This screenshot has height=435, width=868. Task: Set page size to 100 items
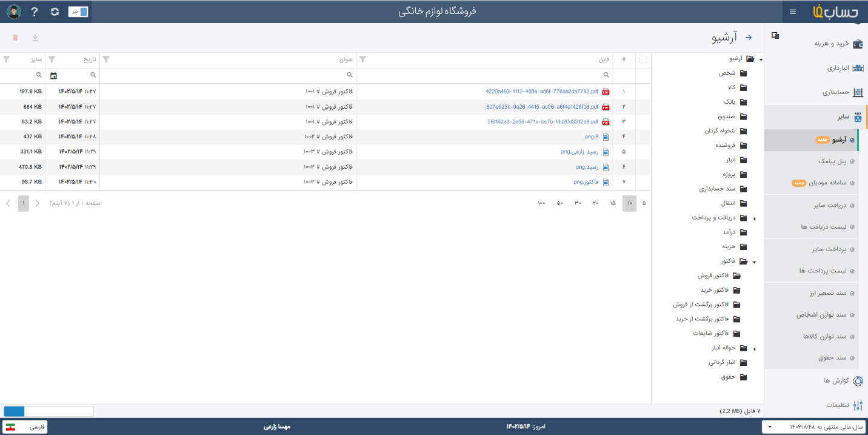click(x=541, y=203)
